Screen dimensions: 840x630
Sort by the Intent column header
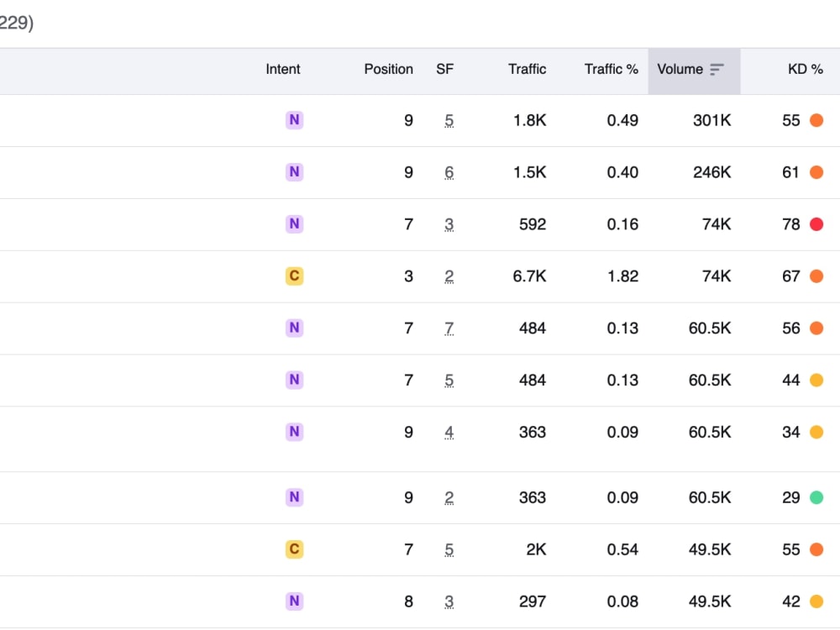tap(283, 69)
